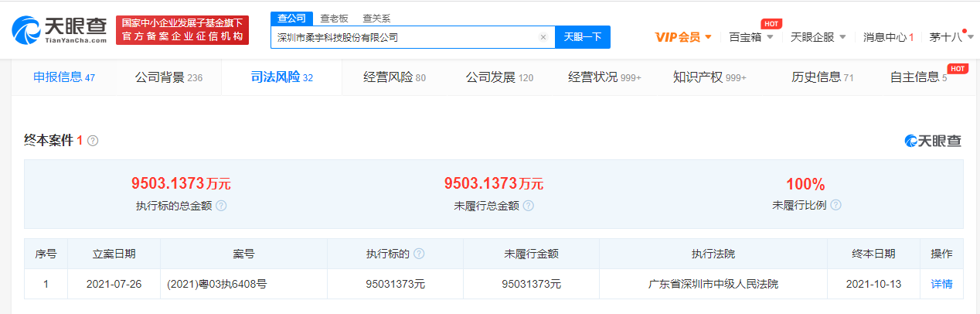Open the TianYanCha logo homepage
This screenshot has width=980, height=314.
coord(60,29)
